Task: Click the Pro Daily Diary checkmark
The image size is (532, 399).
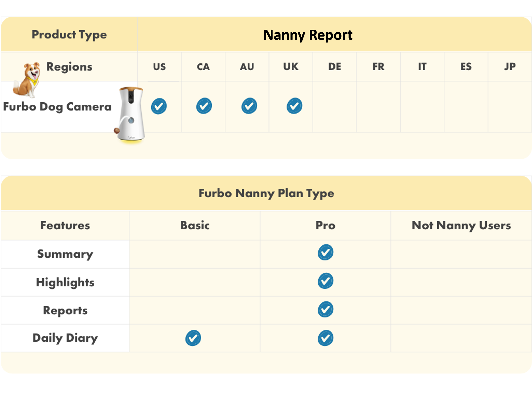Action: [325, 338]
